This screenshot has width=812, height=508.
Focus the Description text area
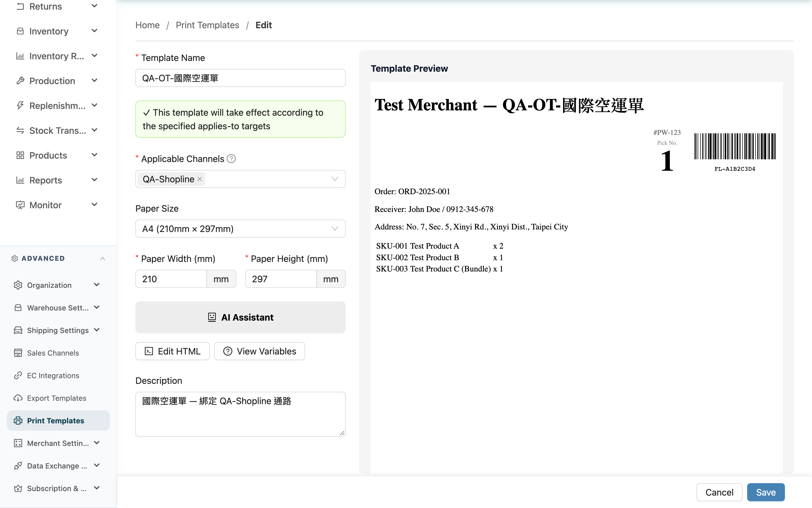tap(240, 414)
